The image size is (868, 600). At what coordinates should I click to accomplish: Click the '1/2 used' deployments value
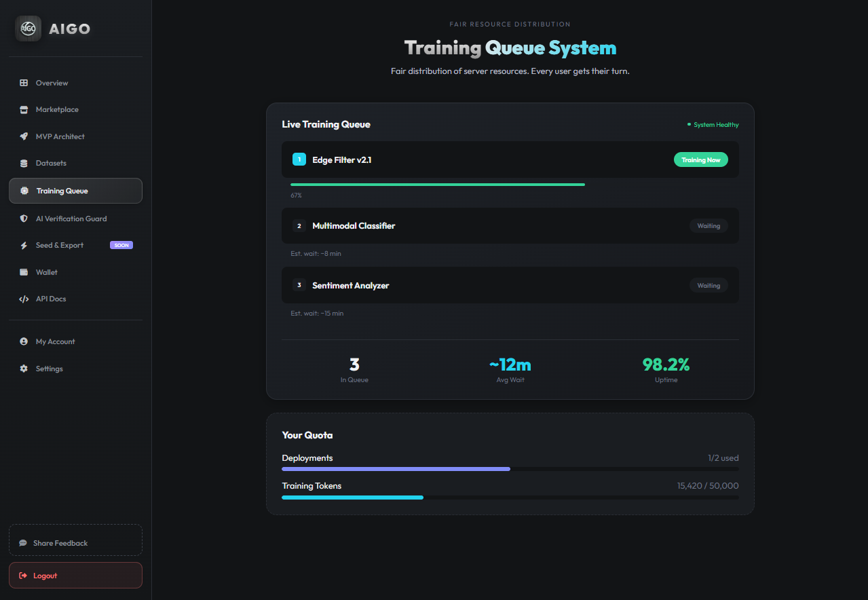pos(723,458)
